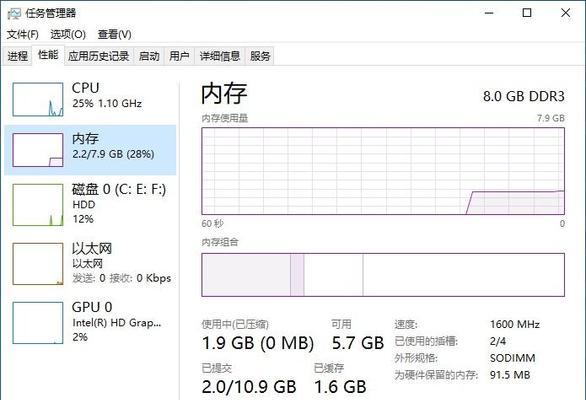Switch to the 启动 tab
The width and height of the screenshot is (586, 400).
[x=149, y=56]
